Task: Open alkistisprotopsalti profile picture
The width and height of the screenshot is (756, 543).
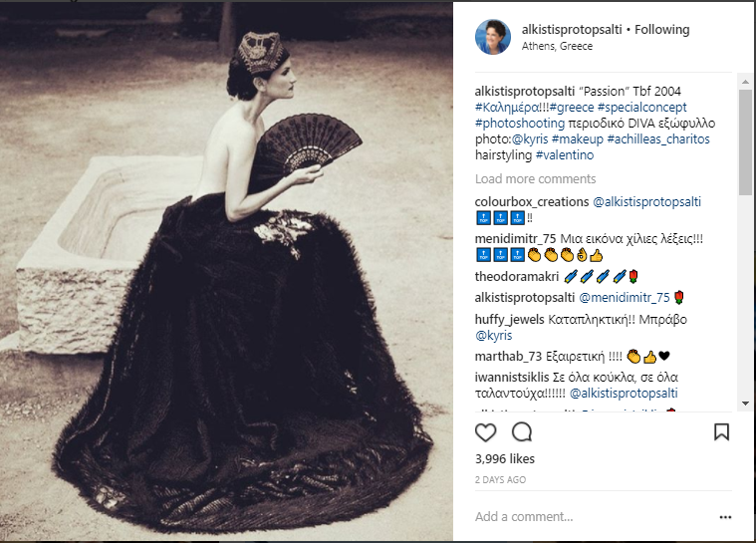Action: (493, 37)
